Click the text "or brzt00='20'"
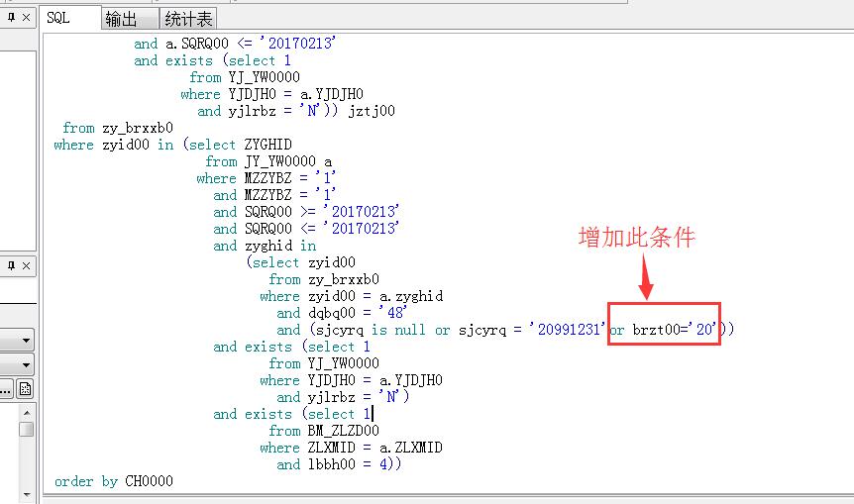The width and height of the screenshot is (854, 504). pyautogui.click(x=664, y=330)
